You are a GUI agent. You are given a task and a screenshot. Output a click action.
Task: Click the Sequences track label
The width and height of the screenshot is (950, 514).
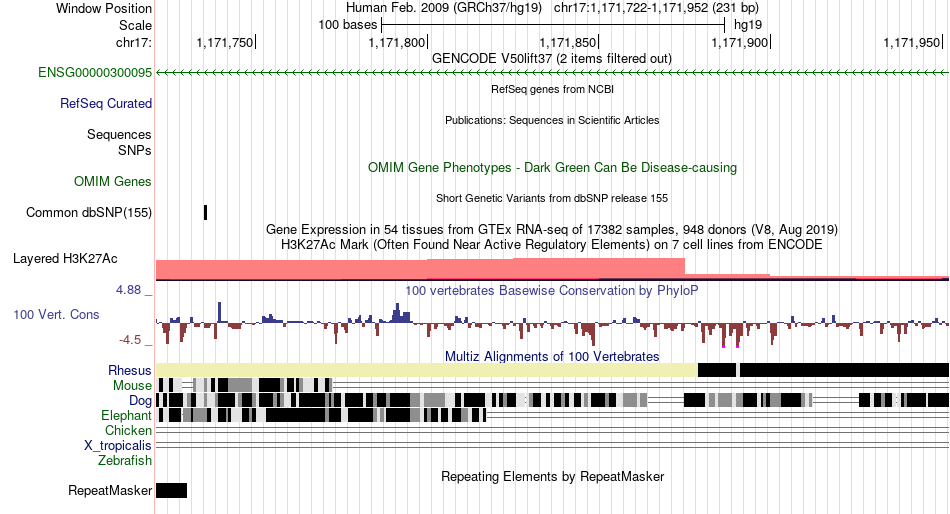pyautogui.click(x=119, y=135)
